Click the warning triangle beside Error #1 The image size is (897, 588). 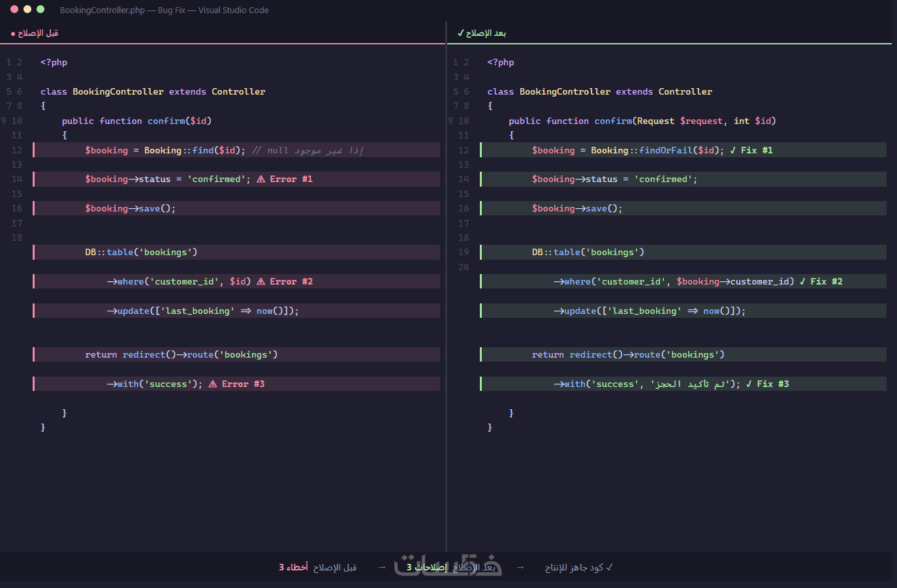(x=261, y=179)
